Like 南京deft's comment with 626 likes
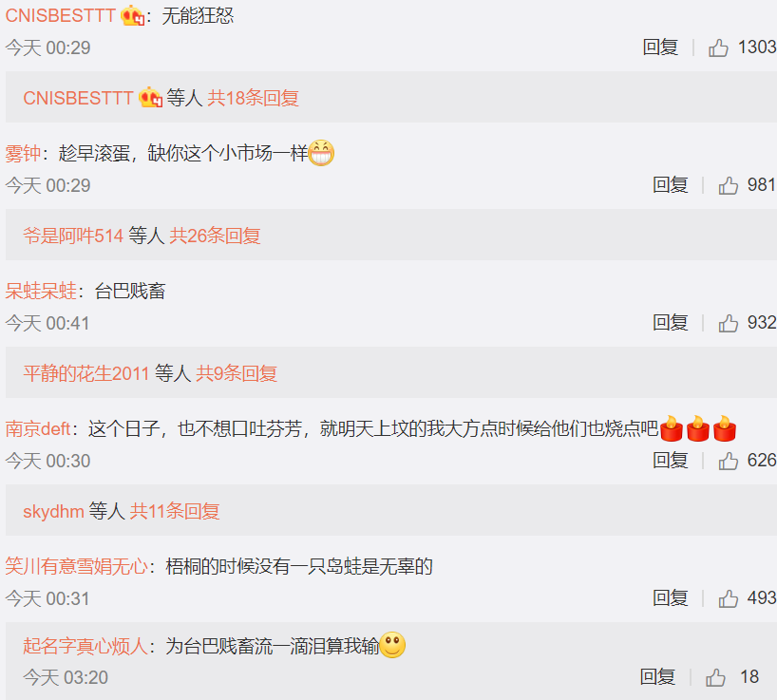 tap(728, 462)
